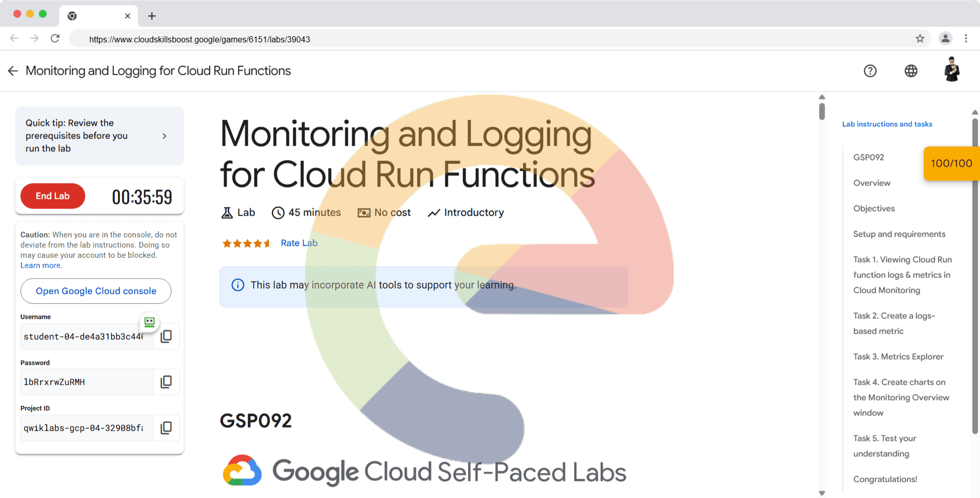Click the AI tools info icon
This screenshot has height=498, width=980.
point(238,285)
